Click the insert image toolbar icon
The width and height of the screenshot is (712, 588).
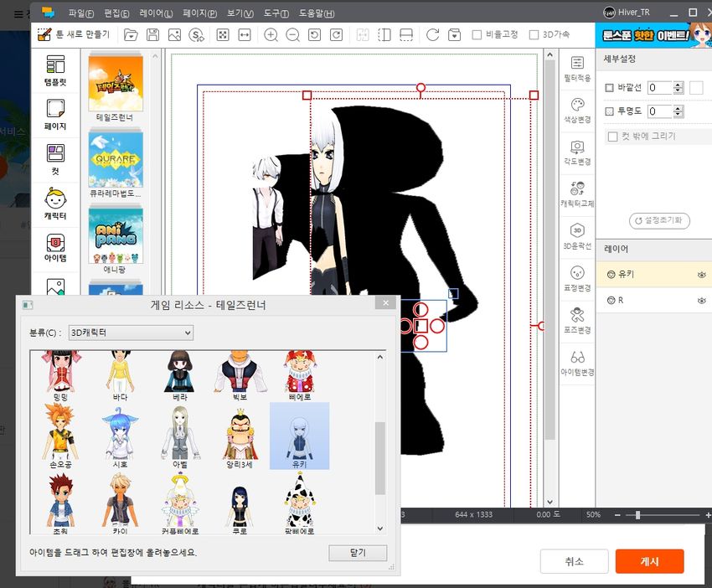click(x=174, y=34)
